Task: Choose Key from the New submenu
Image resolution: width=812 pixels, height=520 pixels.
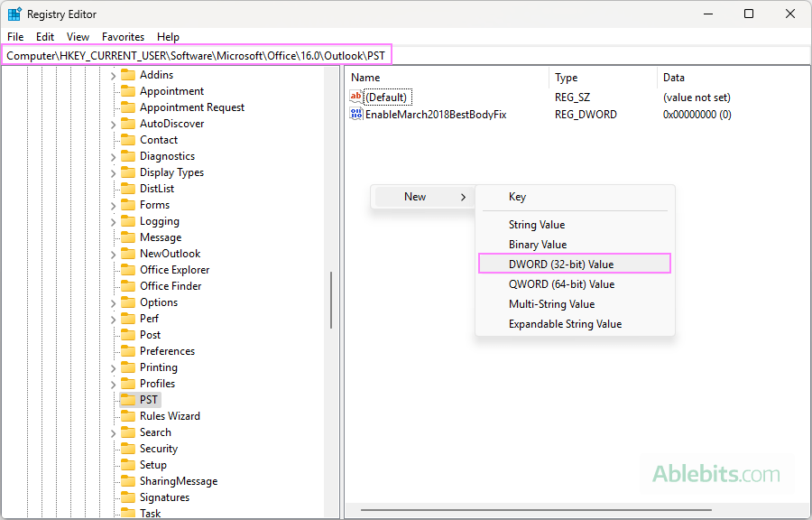Action: [x=575, y=197]
